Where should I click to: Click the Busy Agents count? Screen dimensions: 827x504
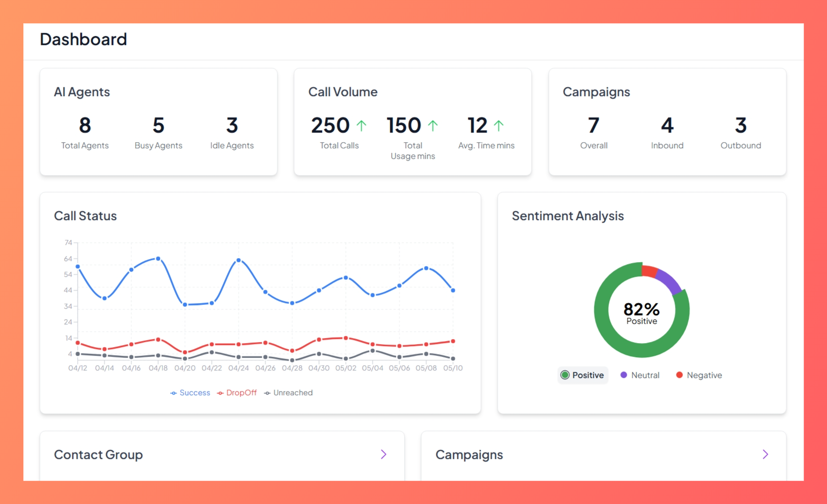[158, 125]
